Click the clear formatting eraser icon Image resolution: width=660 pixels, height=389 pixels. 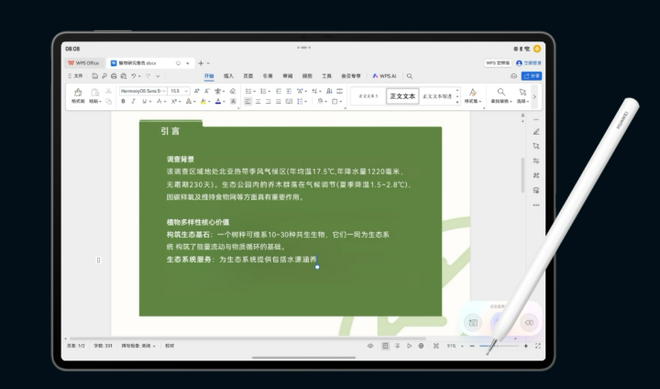click(233, 91)
